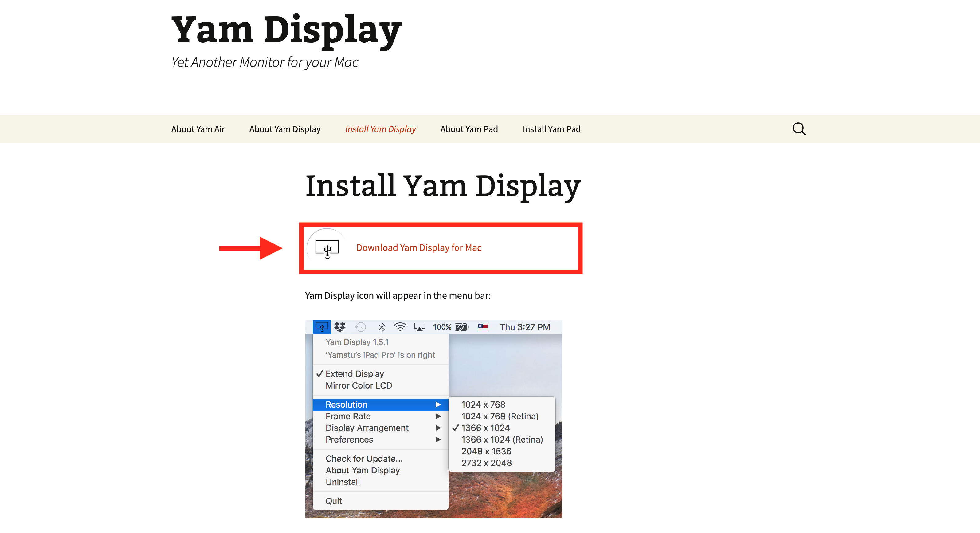The image size is (980, 533).
Task: Click the Bluetooth icon in menu bar image
Action: (382, 327)
